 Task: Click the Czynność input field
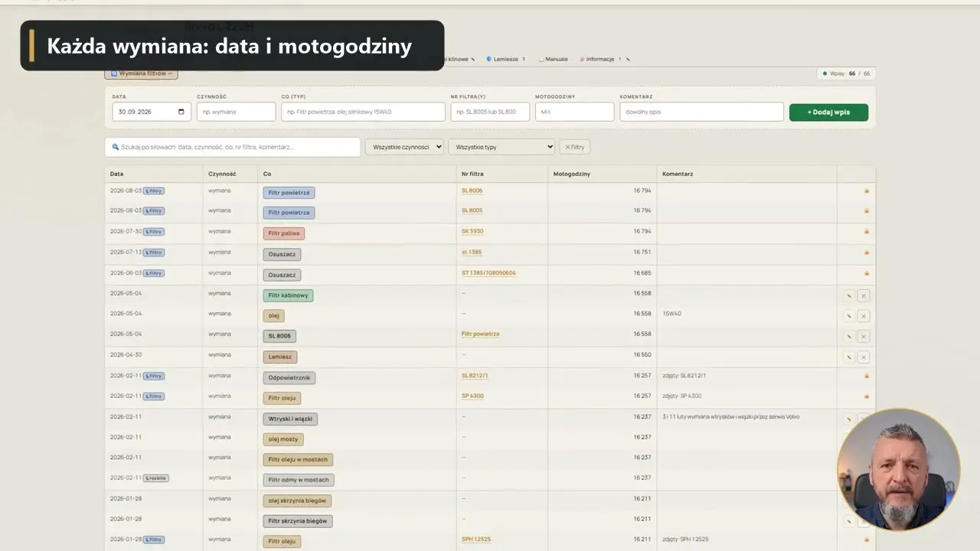[236, 112]
